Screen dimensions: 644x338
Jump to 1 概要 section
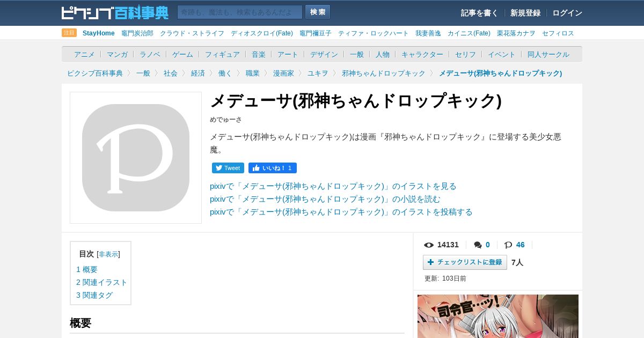tap(87, 269)
